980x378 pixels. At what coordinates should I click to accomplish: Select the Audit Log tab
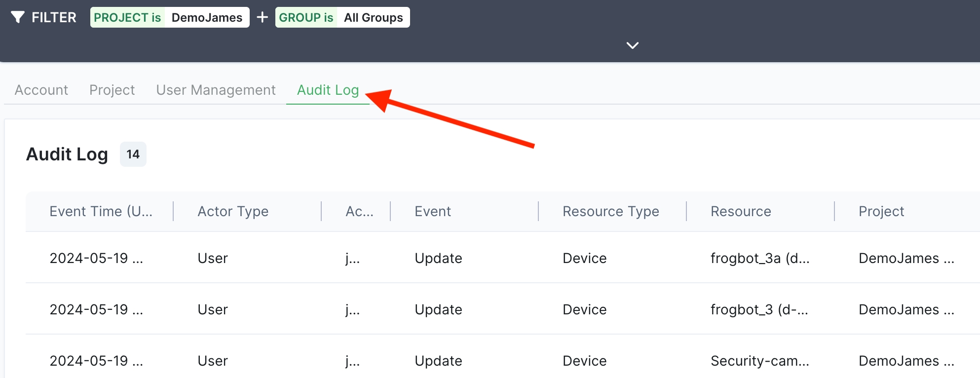point(328,90)
